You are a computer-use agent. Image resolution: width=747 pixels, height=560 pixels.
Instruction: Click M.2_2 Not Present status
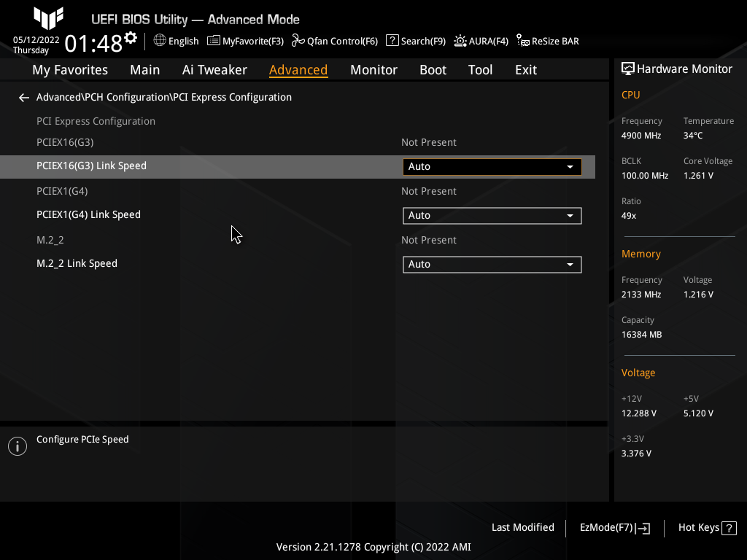pyautogui.click(x=429, y=241)
